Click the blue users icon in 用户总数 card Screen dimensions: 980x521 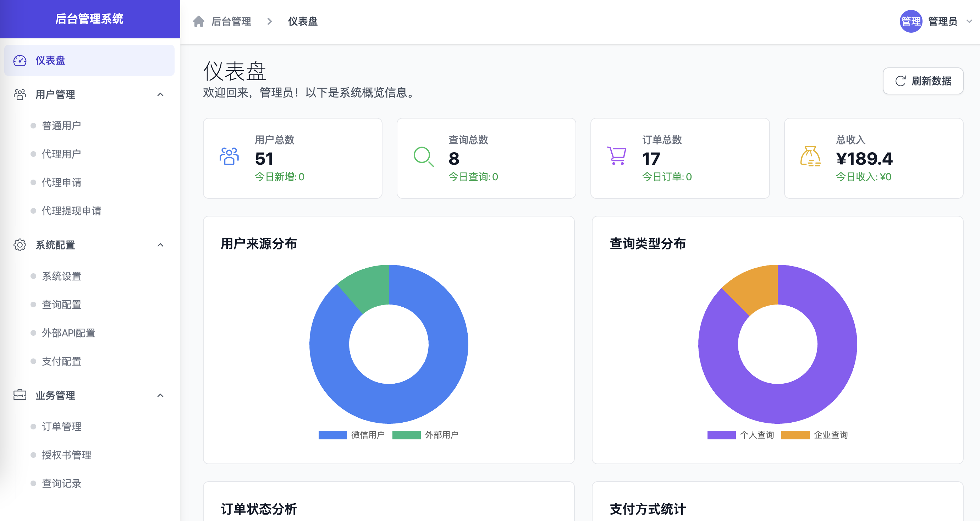click(x=229, y=156)
